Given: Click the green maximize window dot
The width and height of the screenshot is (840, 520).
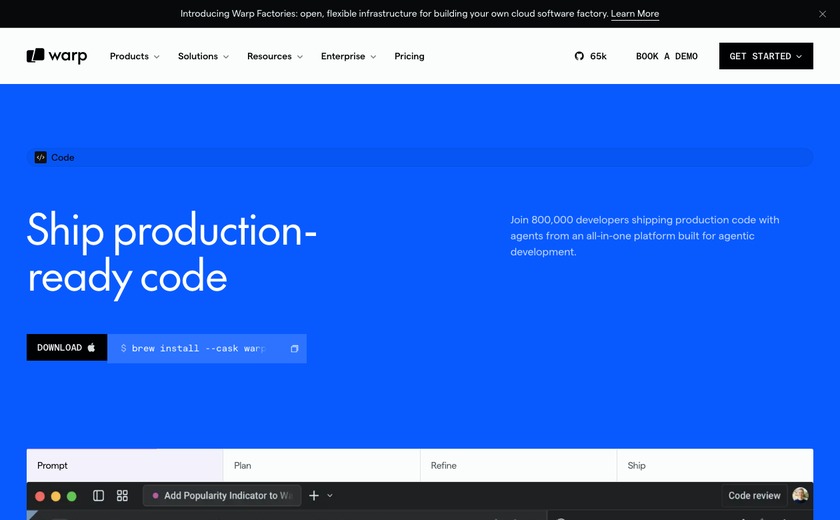Looking at the screenshot, I should (x=72, y=496).
